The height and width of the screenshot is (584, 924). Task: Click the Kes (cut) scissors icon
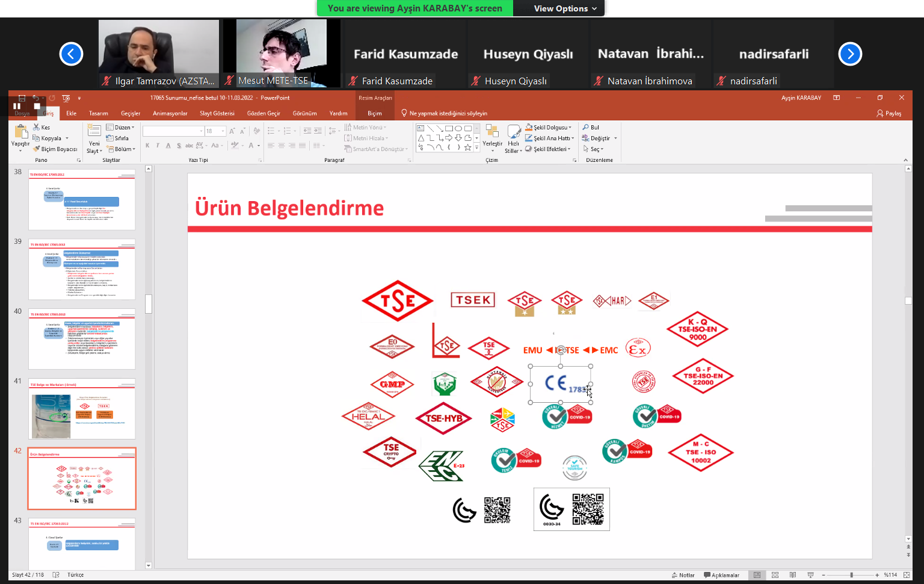click(x=37, y=127)
